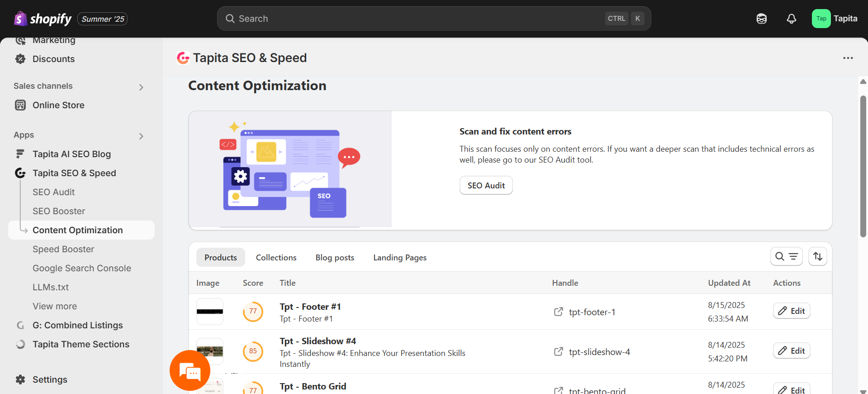Open external link for tpt-footer-1
This screenshot has height=394, width=868.
559,312
